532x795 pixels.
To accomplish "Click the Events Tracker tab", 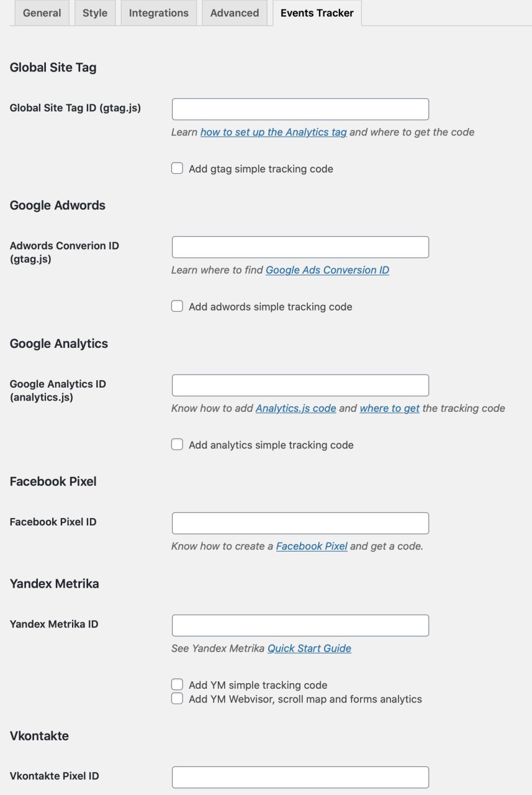I will click(317, 13).
